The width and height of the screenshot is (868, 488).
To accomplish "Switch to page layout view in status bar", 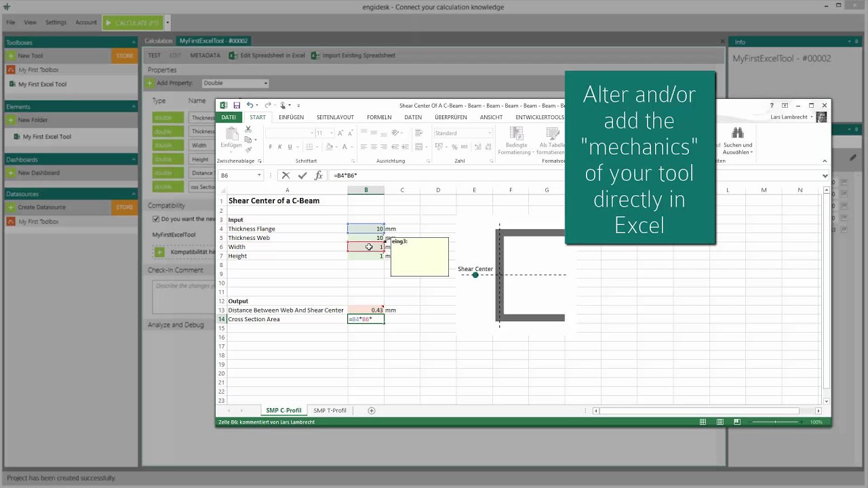I will click(720, 422).
